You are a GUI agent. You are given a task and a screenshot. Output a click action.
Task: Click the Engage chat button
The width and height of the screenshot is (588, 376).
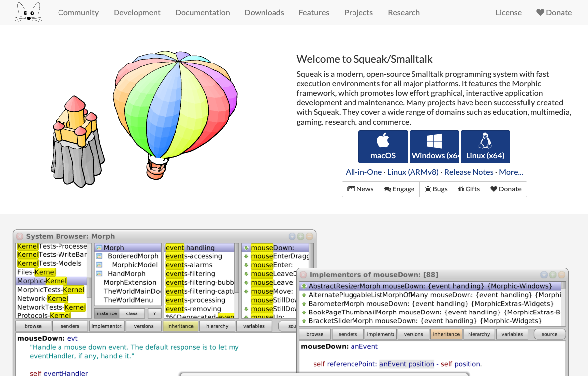(x=399, y=189)
